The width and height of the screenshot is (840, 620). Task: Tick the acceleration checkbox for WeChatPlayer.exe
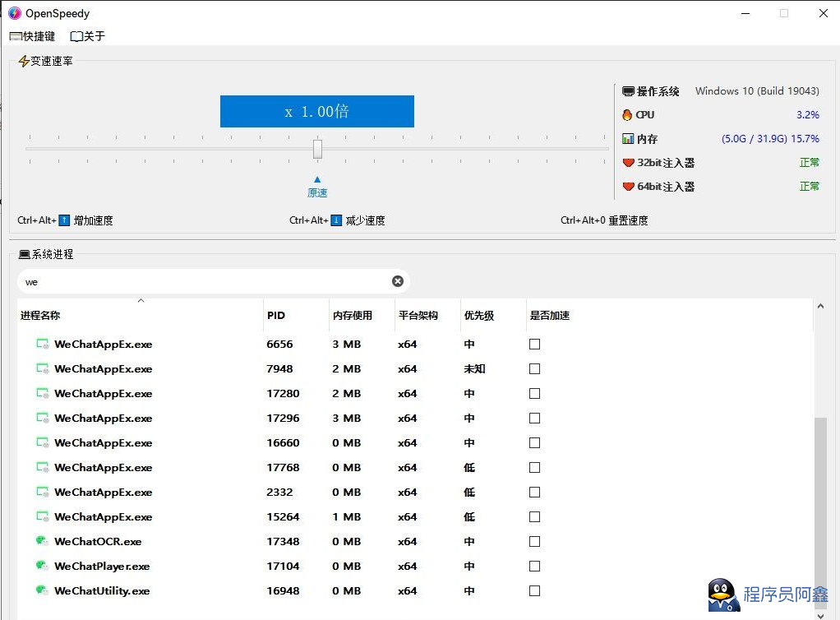(x=534, y=566)
